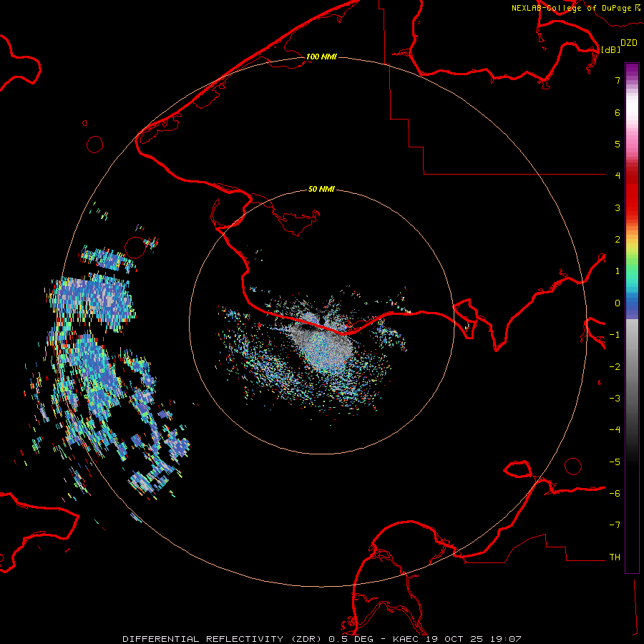
Task: Click the 100 NMI range ring label
Action: pos(321,57)
